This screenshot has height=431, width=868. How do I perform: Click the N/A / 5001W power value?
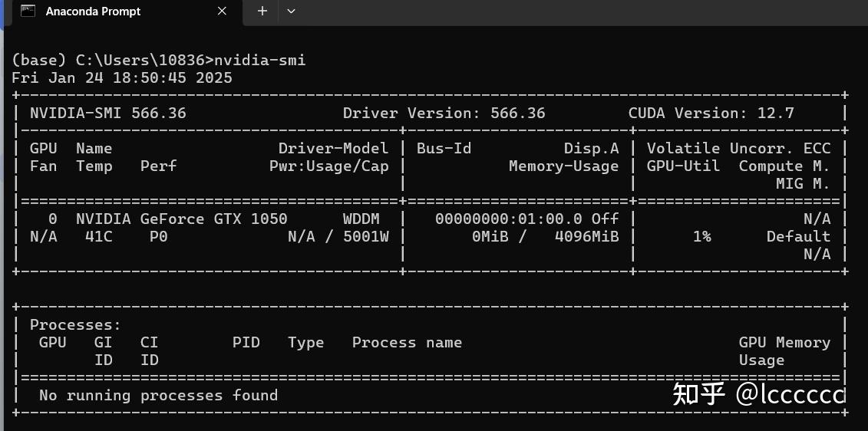(338, 237)
